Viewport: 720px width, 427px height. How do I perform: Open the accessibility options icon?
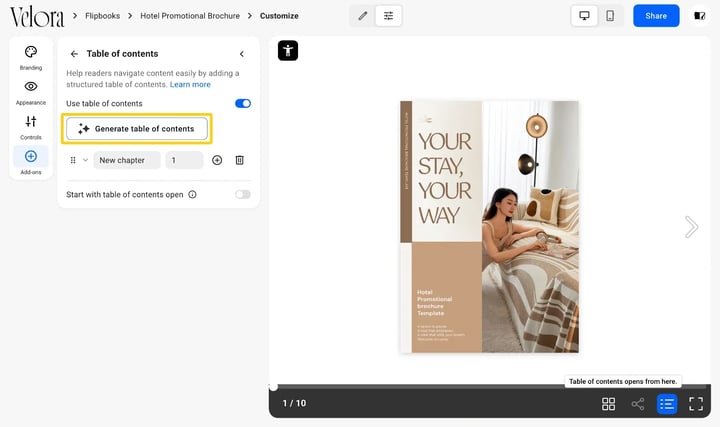288,51
